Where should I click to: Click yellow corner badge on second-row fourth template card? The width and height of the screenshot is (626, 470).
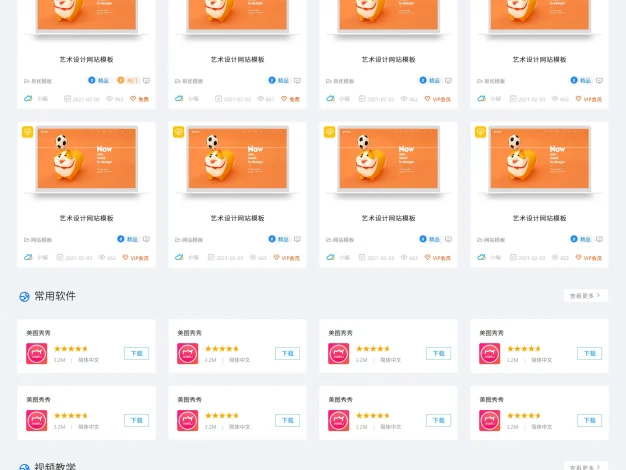pyautogui.click(x=480, y=132)
